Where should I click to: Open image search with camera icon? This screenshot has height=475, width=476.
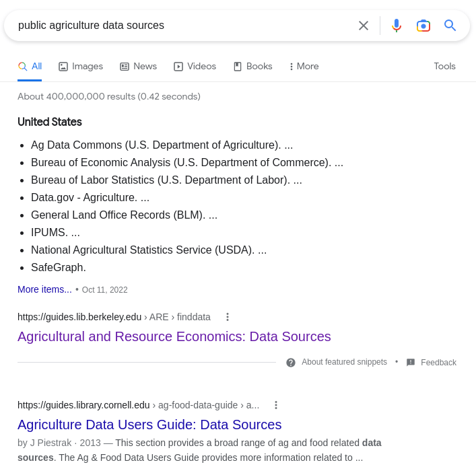(x=423, y=26)
